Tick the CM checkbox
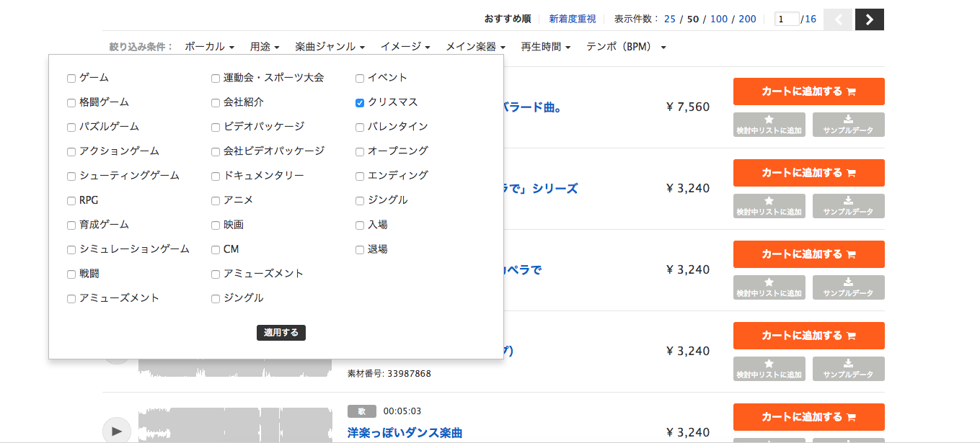The height and width of the screenshot is (443, 980). 216,250
